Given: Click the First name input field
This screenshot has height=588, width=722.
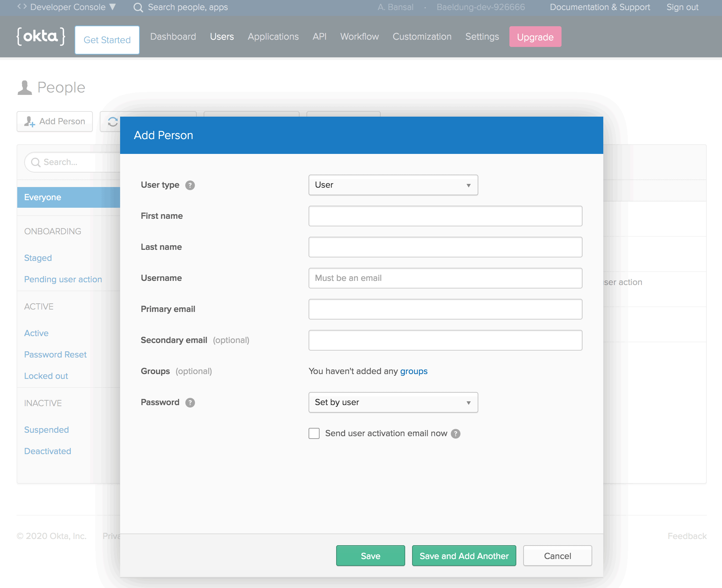Looking at the screenshot, I should (x=445, y=216).
